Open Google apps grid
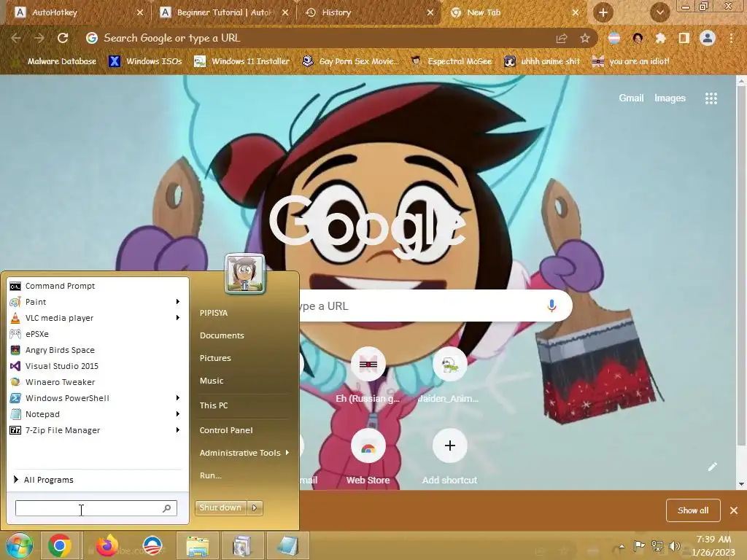This screenshot has width=747, height=560. click(x=711, y=98)
